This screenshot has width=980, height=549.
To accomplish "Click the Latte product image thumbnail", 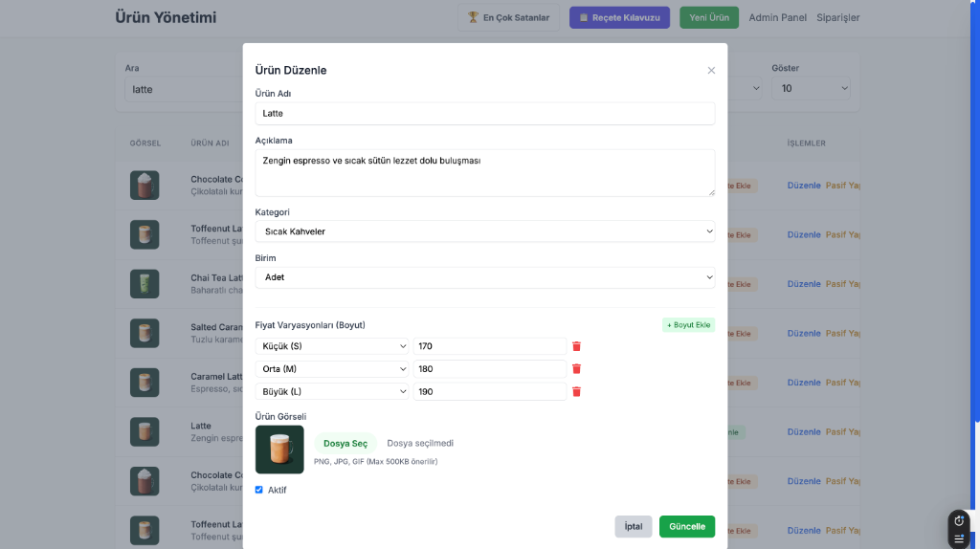I will (x=279, y=450).
